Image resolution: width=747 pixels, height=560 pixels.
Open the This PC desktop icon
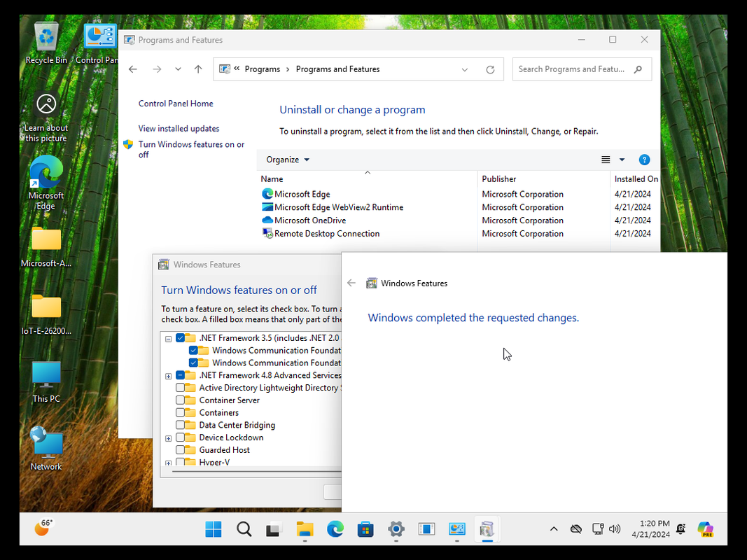coord(46,382)
